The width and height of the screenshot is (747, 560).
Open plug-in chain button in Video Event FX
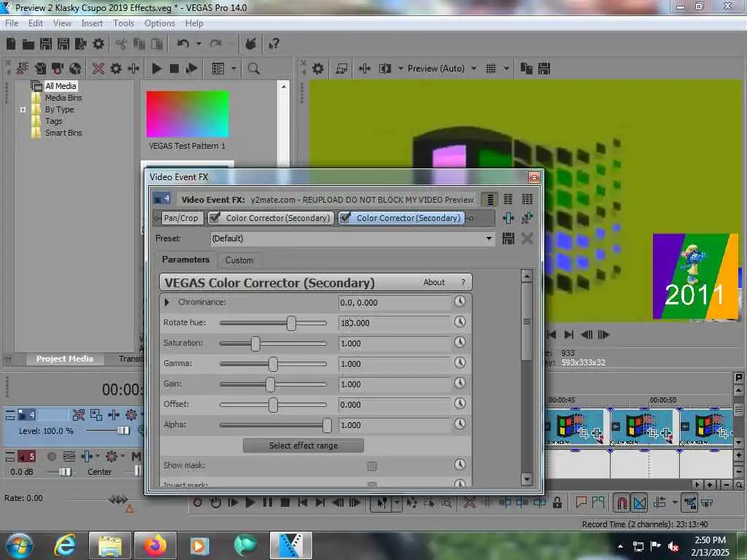tap(508, 218)
